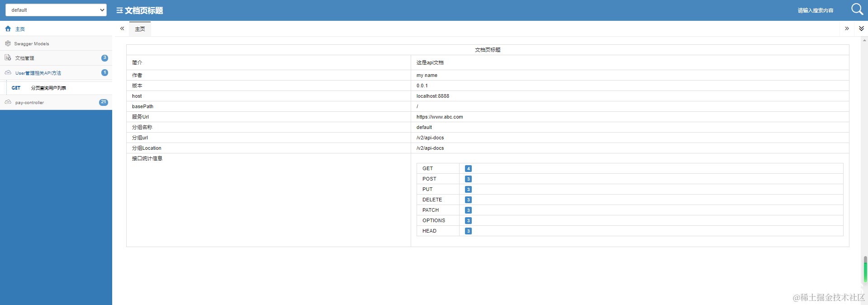Click the Swagger Models icon
Viewport: 868px width, 305px height.
pyautogui.click(x=8, y=43)
